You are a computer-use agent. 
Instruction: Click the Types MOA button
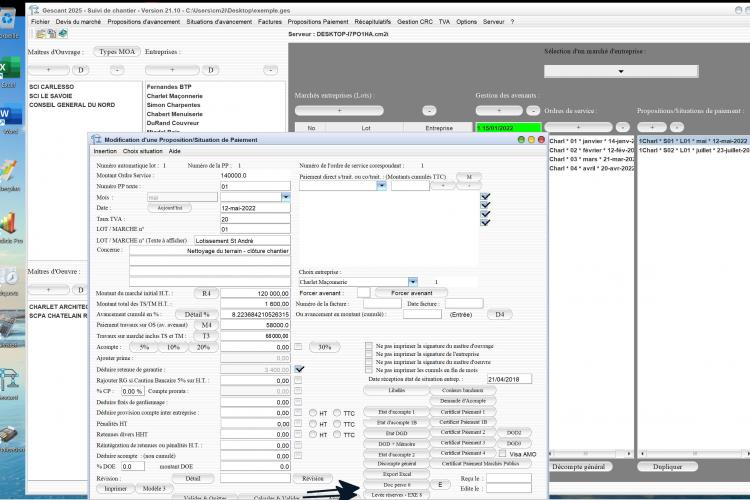click(117, 52)
